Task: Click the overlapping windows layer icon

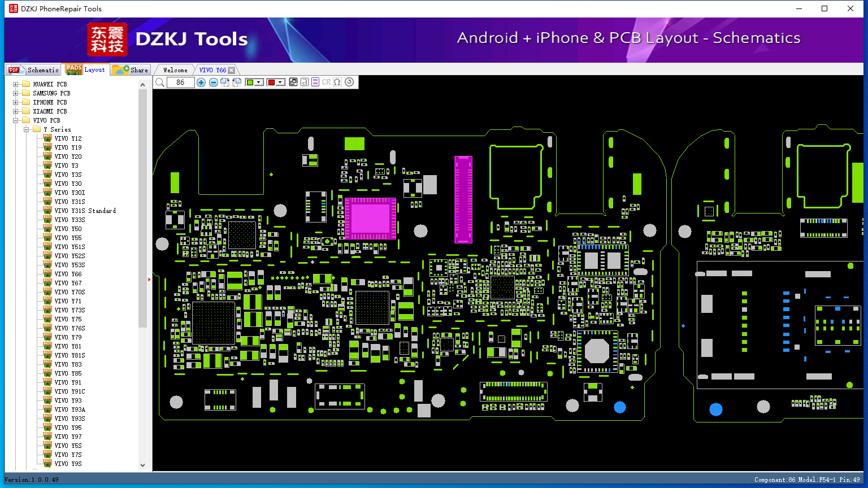Action: (293, 82)
